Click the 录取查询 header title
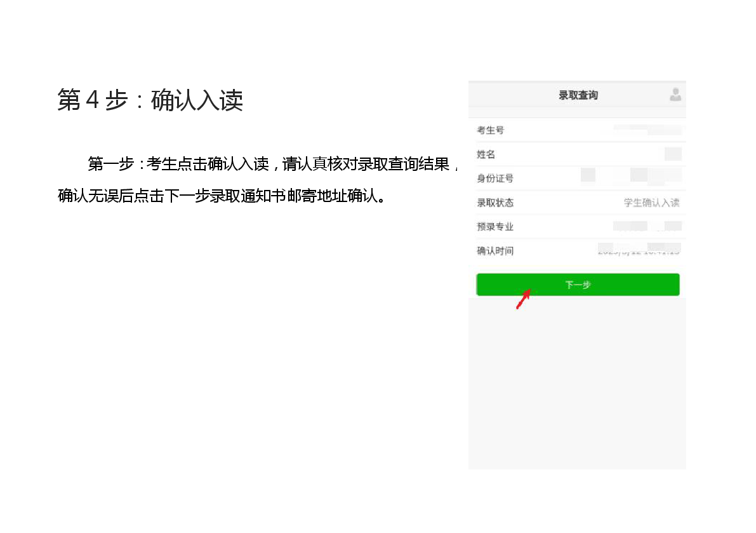 point(578,95)
